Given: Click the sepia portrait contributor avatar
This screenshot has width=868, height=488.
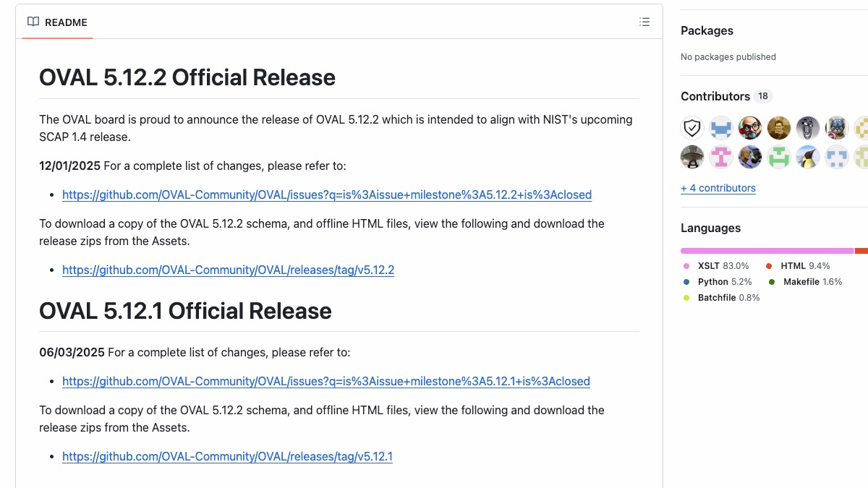Looking at the screenshot, I should (x=779, y=128).
